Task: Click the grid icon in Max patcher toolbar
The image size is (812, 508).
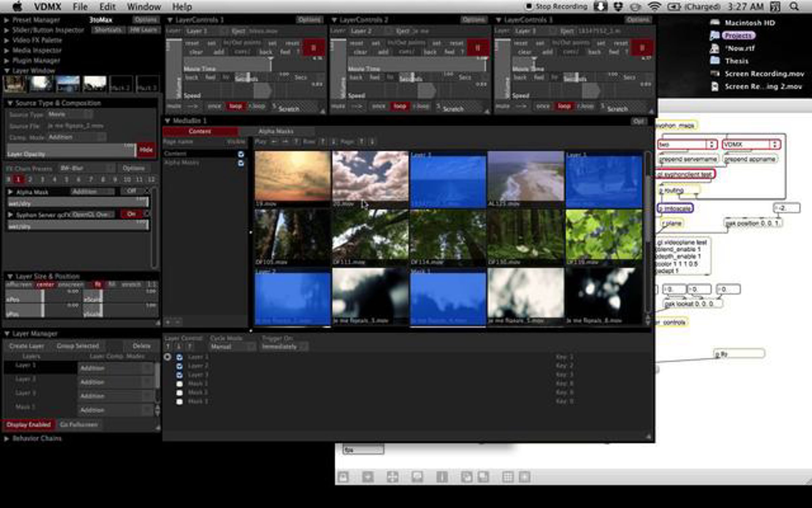Action: [507, 477]
